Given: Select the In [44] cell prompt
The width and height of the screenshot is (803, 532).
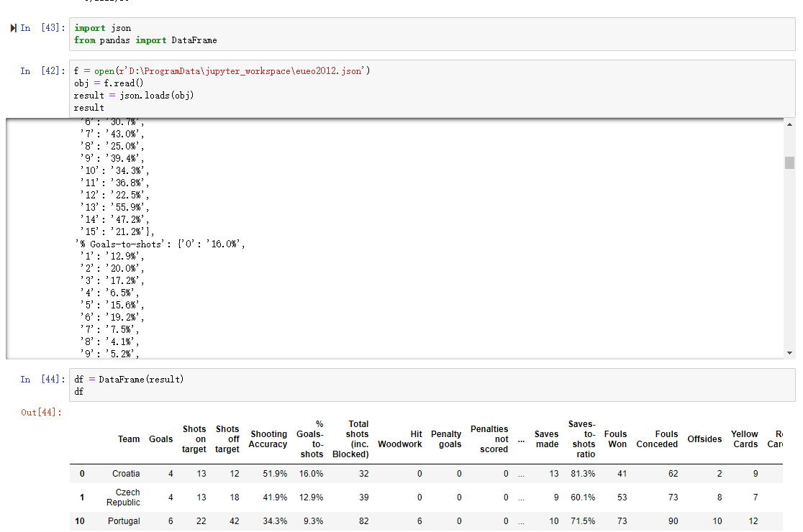Looking at the screenshot, I should [x=43, y=380].
